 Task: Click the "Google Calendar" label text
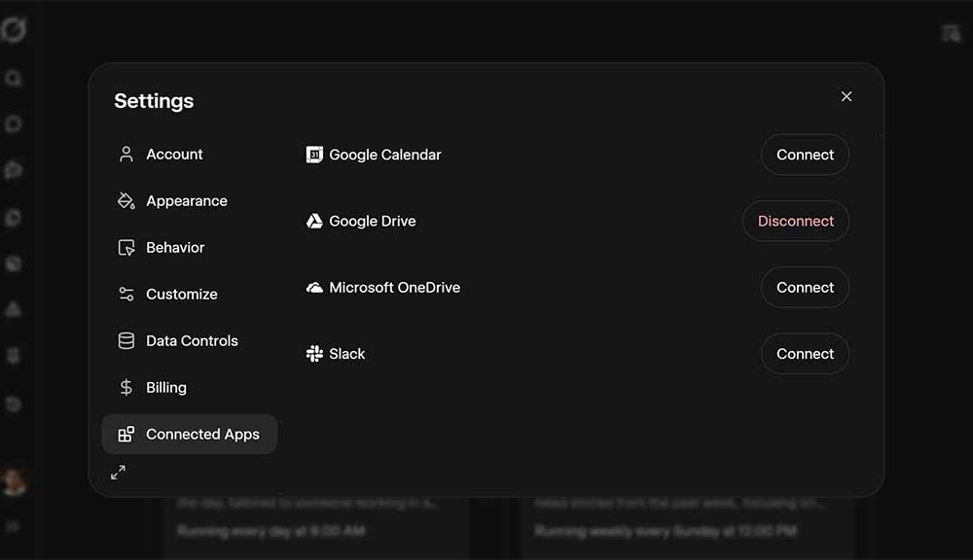click(384, 155)
